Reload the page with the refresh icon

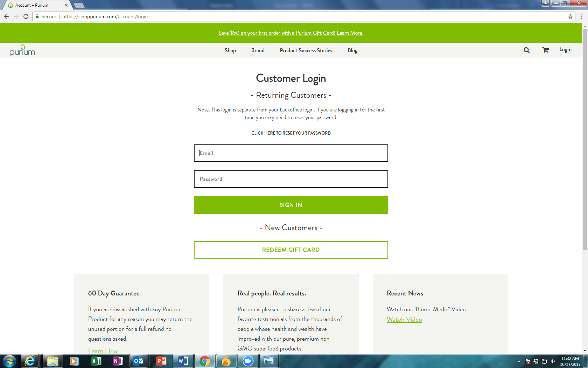26,16
